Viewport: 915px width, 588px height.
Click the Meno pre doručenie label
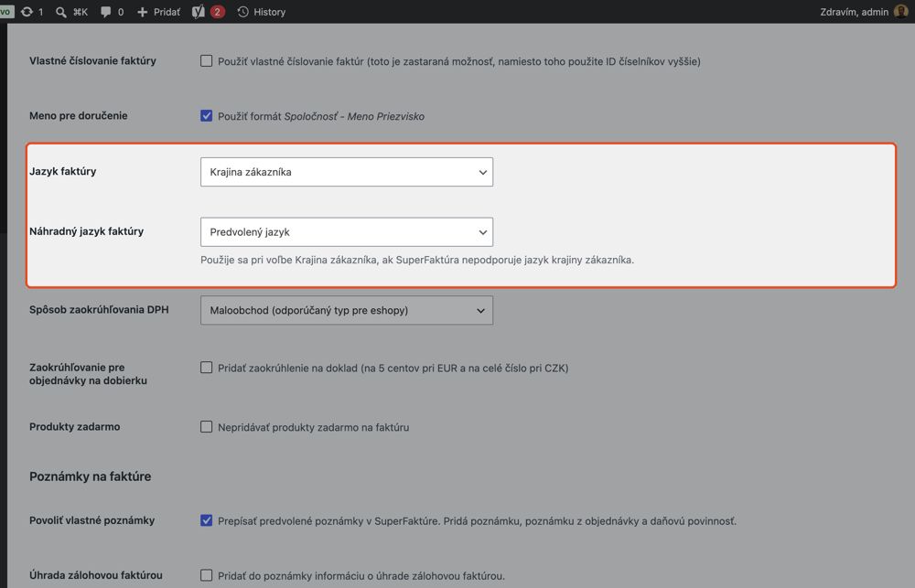(x=78, y=115)
